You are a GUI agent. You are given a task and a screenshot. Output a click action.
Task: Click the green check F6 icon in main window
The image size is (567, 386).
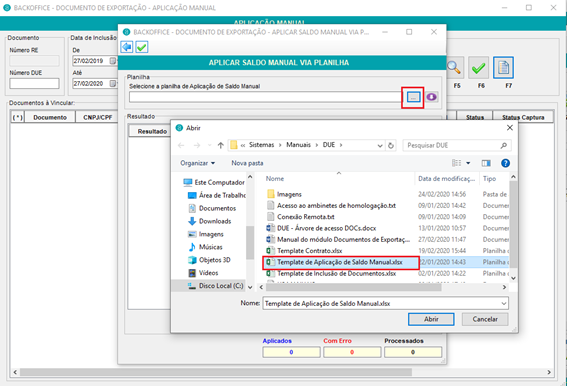tap(478, 68)
